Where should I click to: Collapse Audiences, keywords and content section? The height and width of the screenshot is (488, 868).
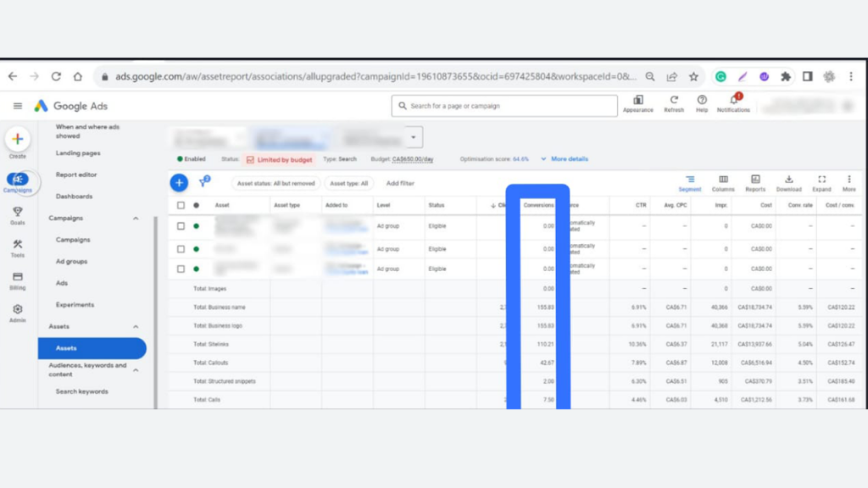point(136,369)
